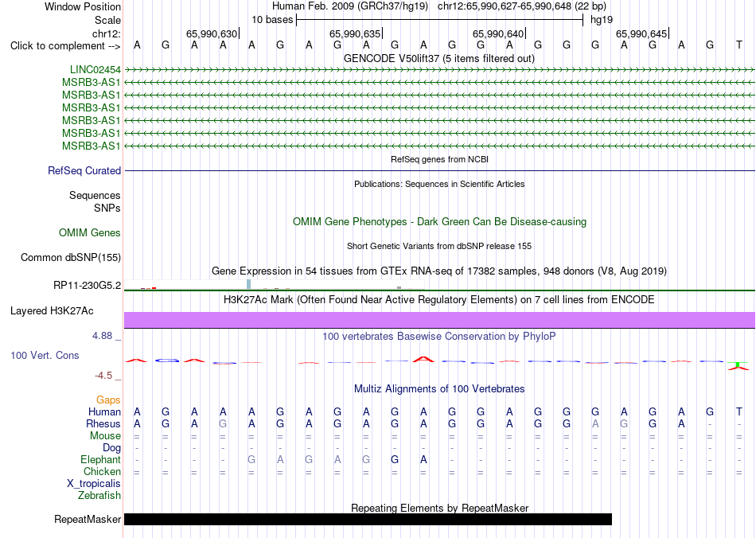The image size is (756, 538).
Task: Select the 'Zebrafish' alignment row label
Action: click(99, 496)
